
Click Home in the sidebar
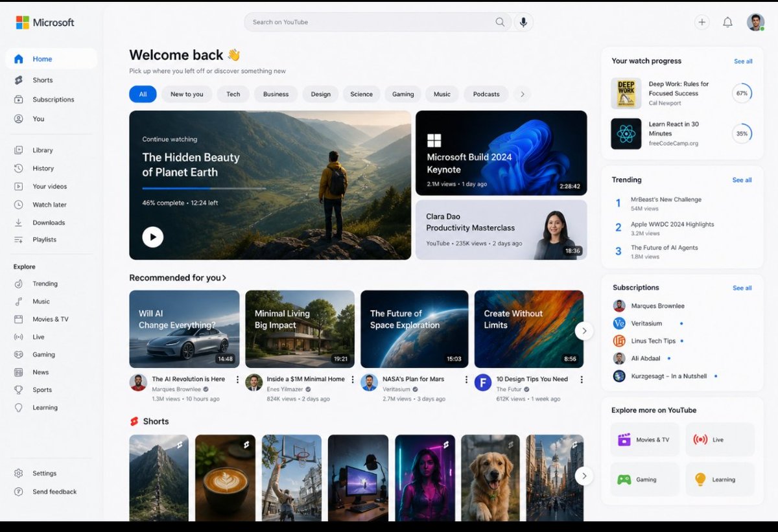tap(51, 59)
